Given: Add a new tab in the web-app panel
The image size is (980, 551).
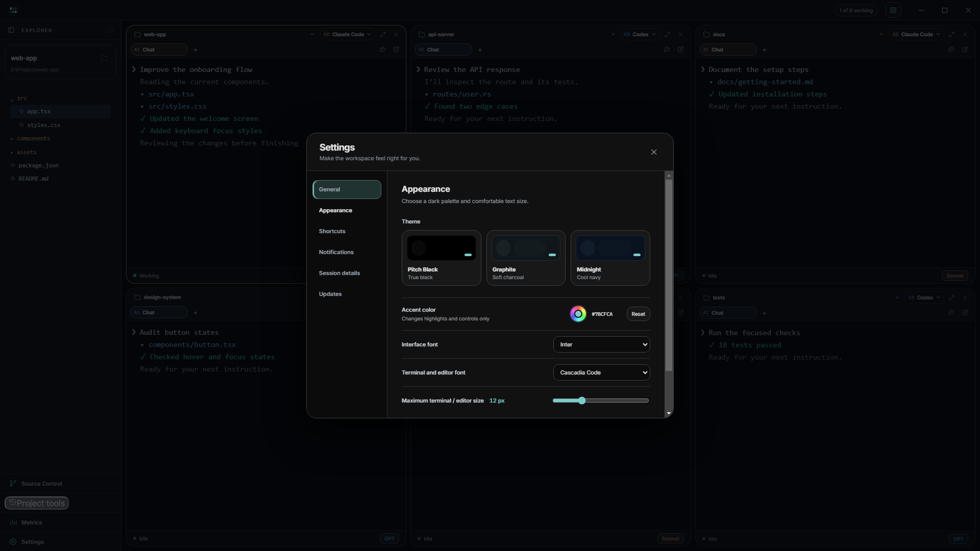Looking at the screenshot, I should click(195, 50).
